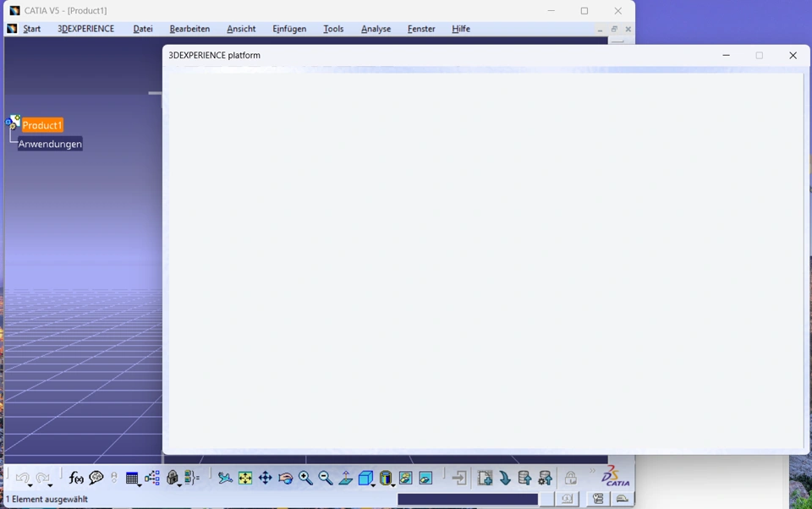Expand the toolbar overflow chevron
The width and height of the screenshot is (812, 509).
pyautogui.click(x=592, y=471)
